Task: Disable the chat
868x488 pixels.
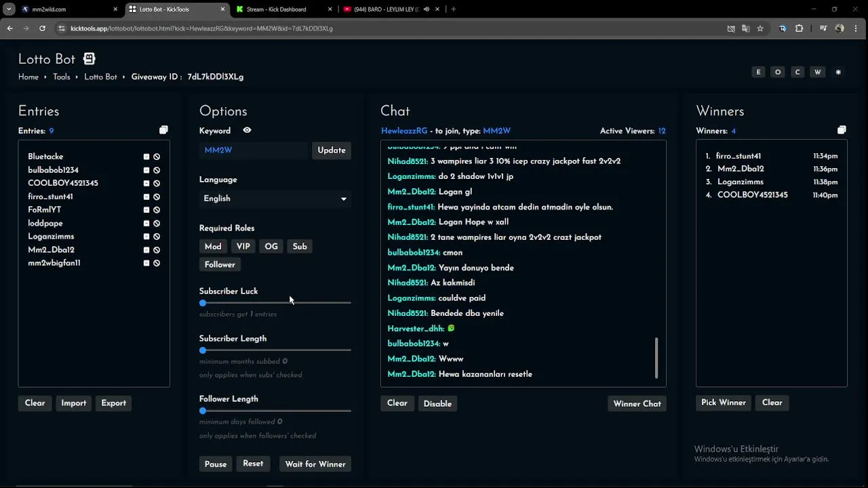Action: pos(437,404)
